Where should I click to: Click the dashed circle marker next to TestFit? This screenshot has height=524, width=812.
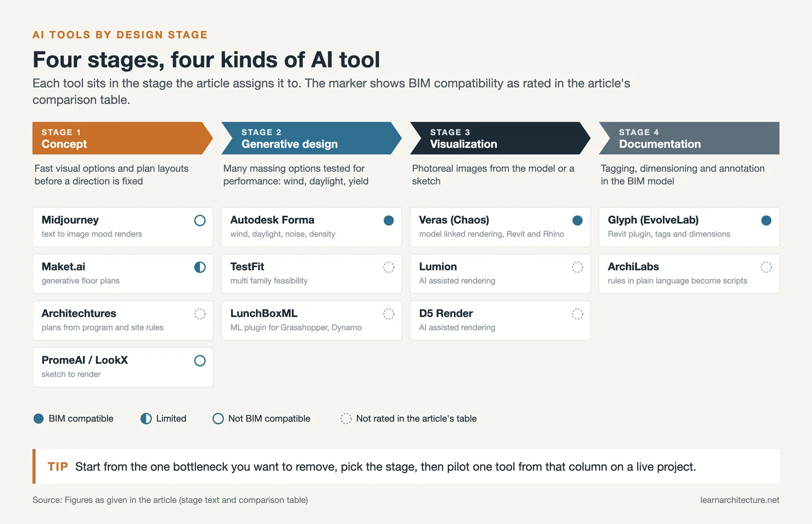coord(389,267)
